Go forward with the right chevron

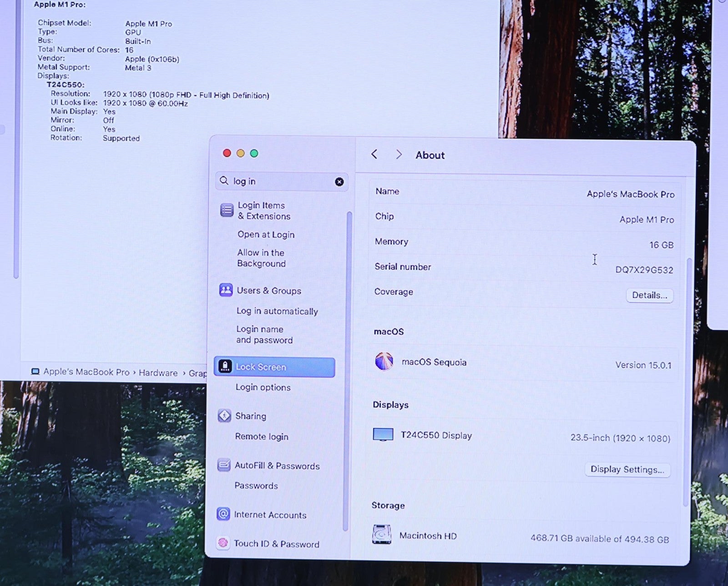tap(399, 155)
